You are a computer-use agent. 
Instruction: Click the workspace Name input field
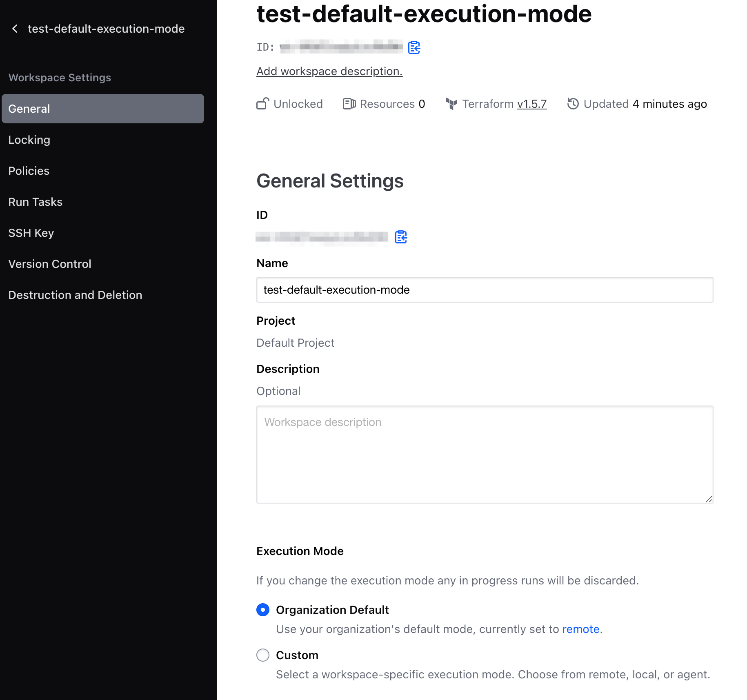(484, 290)
